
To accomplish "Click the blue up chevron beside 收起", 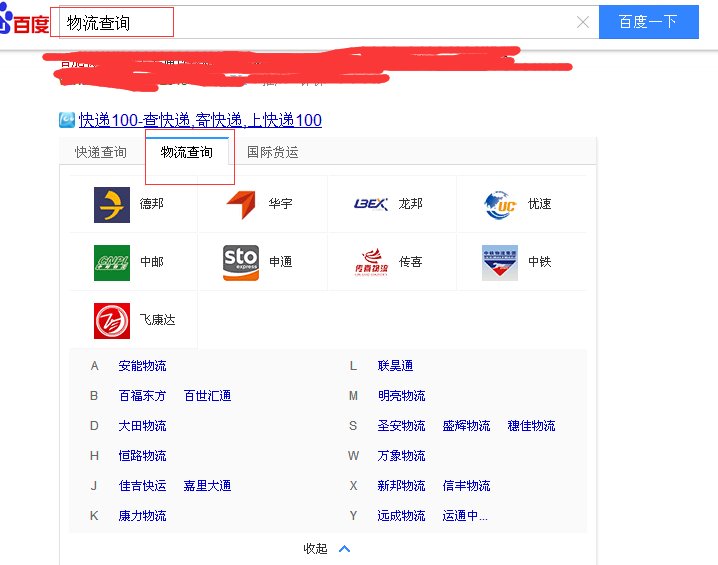I will 344,549.
